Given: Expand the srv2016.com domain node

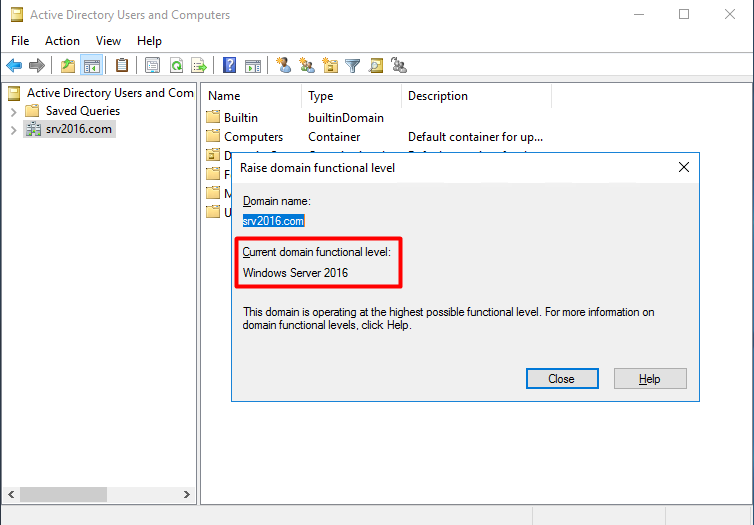Looking at the screenshot, I should coord(13,129).
